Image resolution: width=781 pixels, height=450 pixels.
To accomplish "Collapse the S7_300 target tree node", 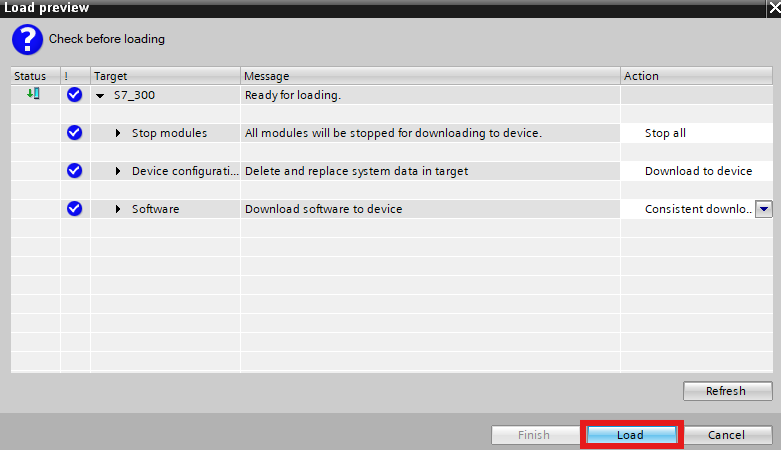I will [100, 96].
